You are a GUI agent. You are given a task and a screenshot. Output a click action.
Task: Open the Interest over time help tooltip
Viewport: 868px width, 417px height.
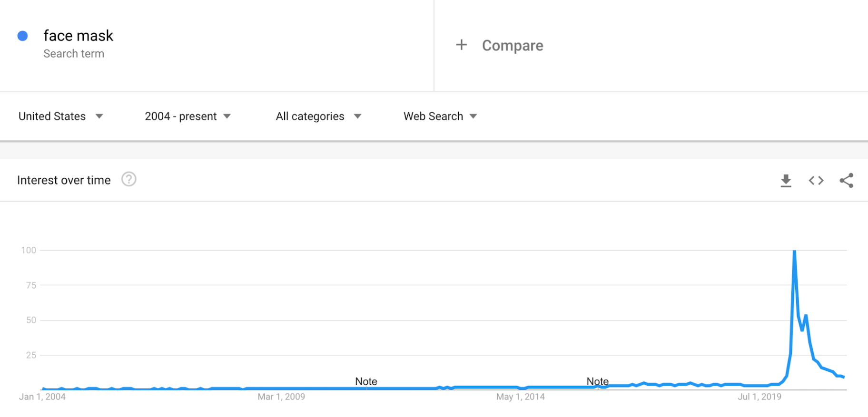point(128,179)
